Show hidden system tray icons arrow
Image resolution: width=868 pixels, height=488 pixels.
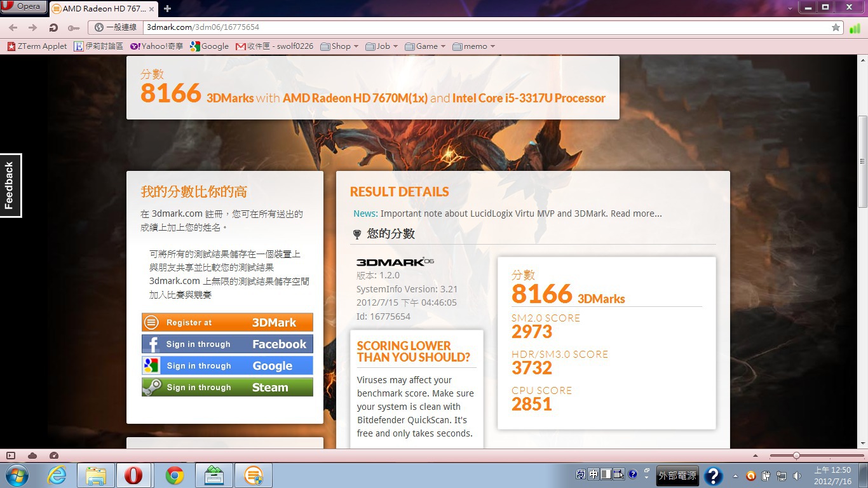tap(735, 475)
